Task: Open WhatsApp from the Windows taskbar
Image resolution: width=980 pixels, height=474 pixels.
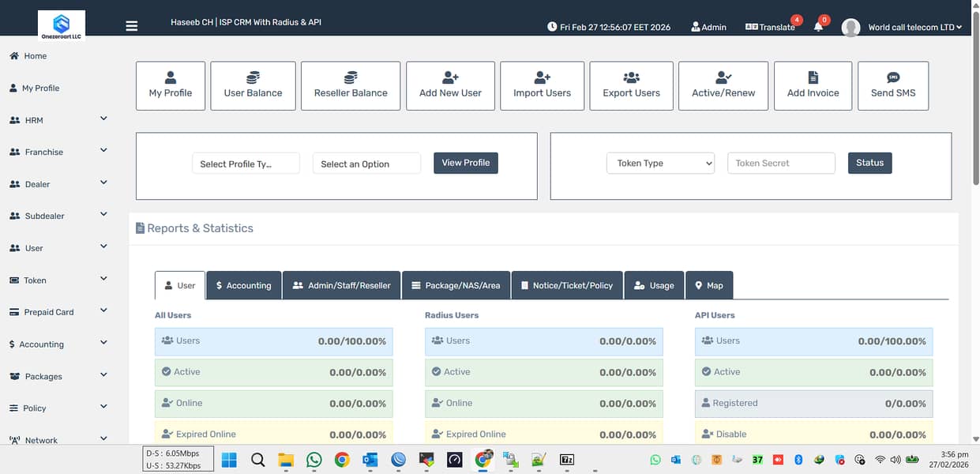Action: point(314,460)
